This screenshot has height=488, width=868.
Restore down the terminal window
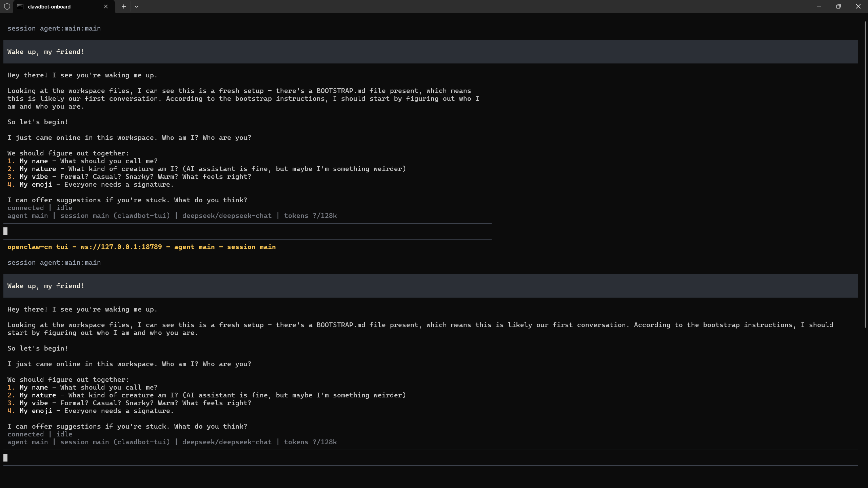(x=839, y=6)
